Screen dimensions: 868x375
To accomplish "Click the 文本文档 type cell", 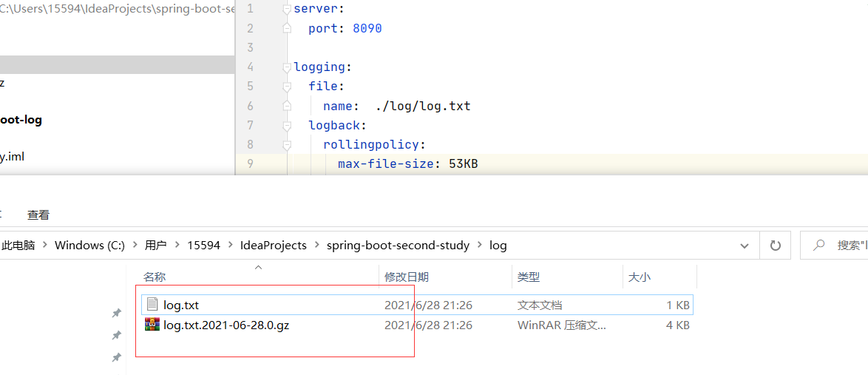I will (x=540, y=305).
